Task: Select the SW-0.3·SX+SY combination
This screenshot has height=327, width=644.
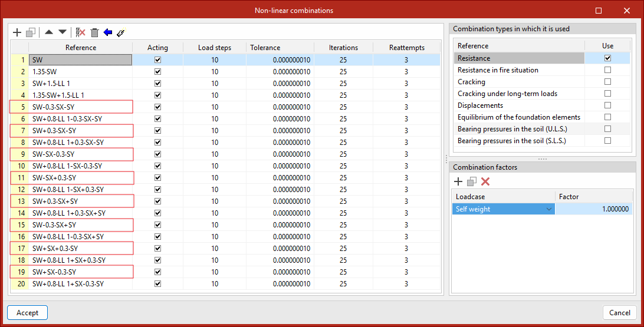Action: point(80,225)
